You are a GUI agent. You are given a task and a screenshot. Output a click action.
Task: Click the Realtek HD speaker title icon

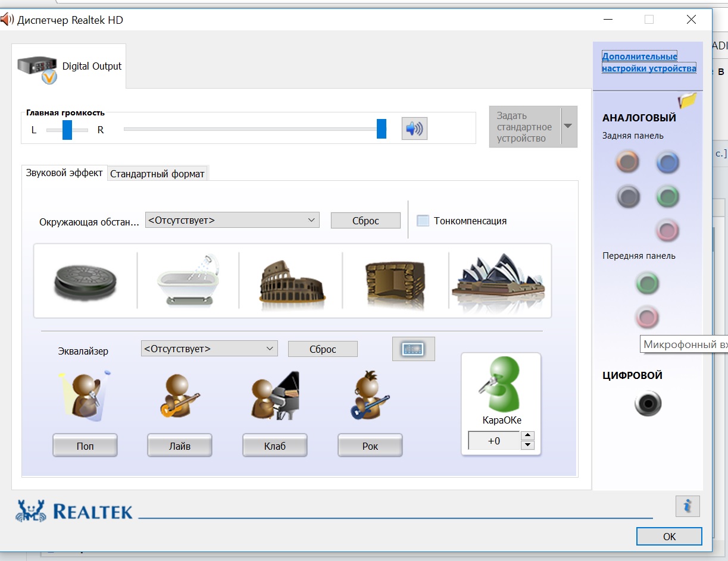[7, 20]
